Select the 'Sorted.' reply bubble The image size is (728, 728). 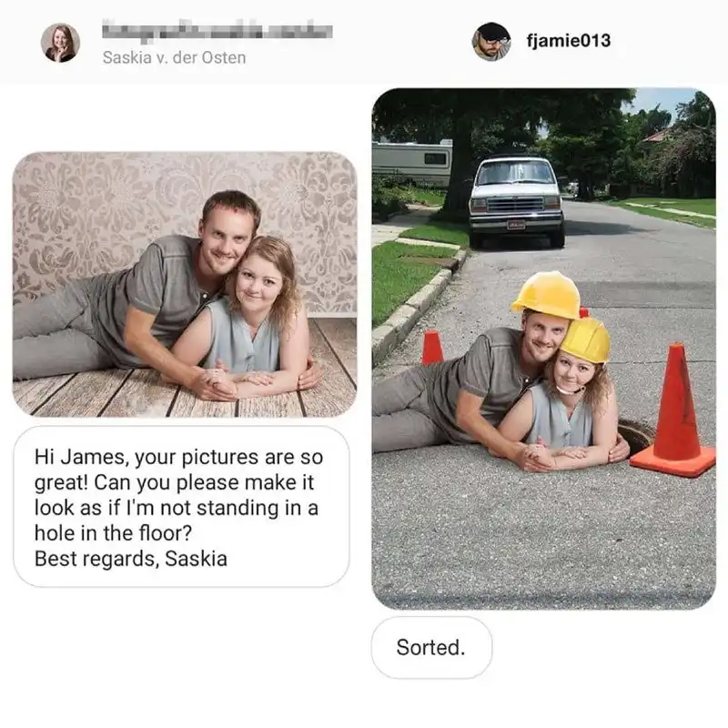431,647
